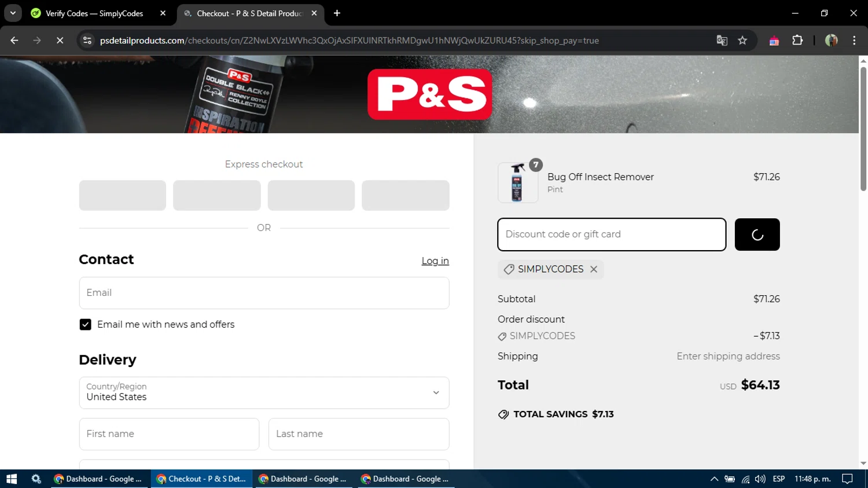This screenshot has width=868, height=488.
Task: Change the ESP input language
Action: (779, 479)
